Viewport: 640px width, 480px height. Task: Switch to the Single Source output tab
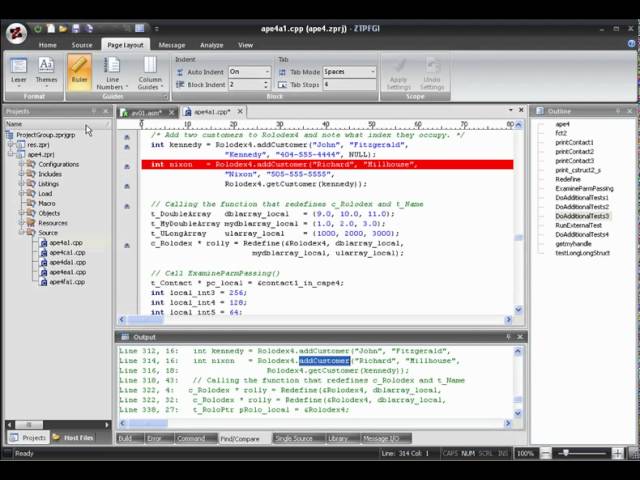(x=298, y=438)
